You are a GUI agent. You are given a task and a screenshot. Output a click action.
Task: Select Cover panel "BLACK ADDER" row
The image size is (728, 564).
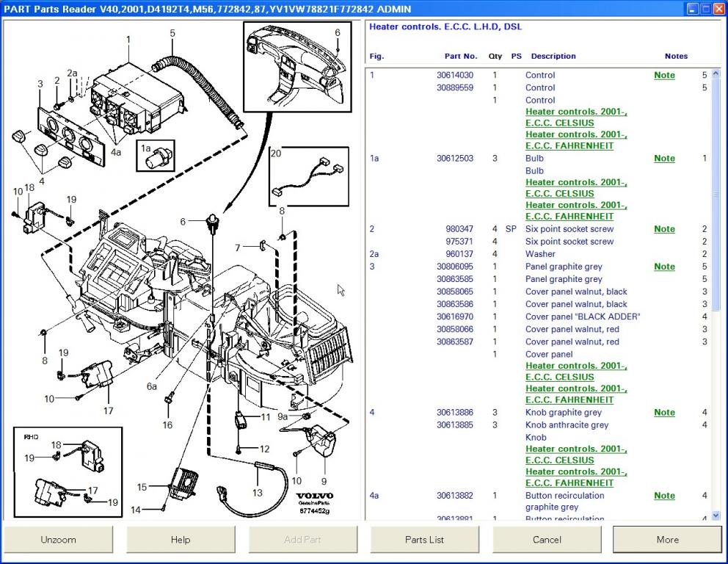coord(539,317)
